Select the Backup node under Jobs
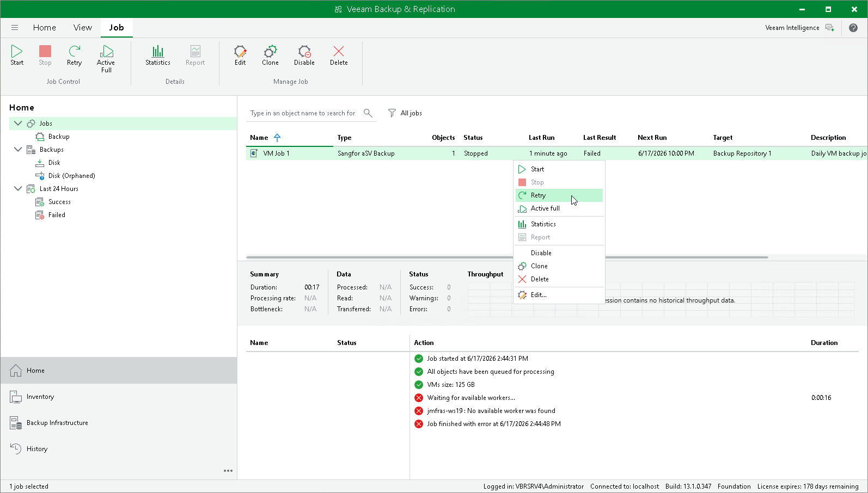Screen dimensions: 868x493 coord(59,137)
